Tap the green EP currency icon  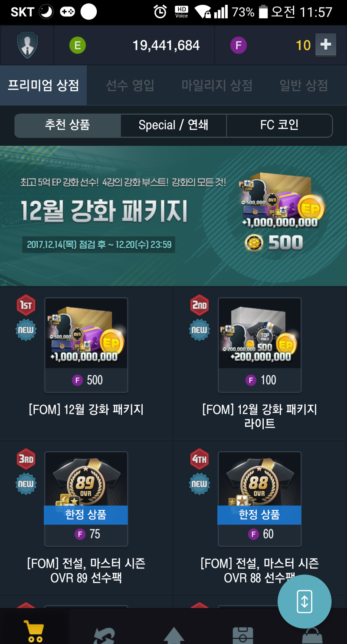coord(78,45)
